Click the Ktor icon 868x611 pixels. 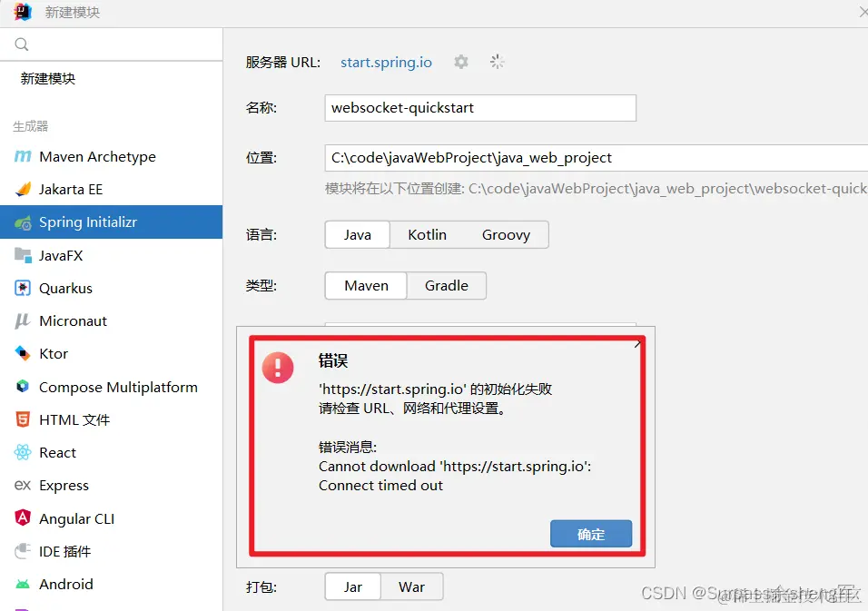(23, 353)
